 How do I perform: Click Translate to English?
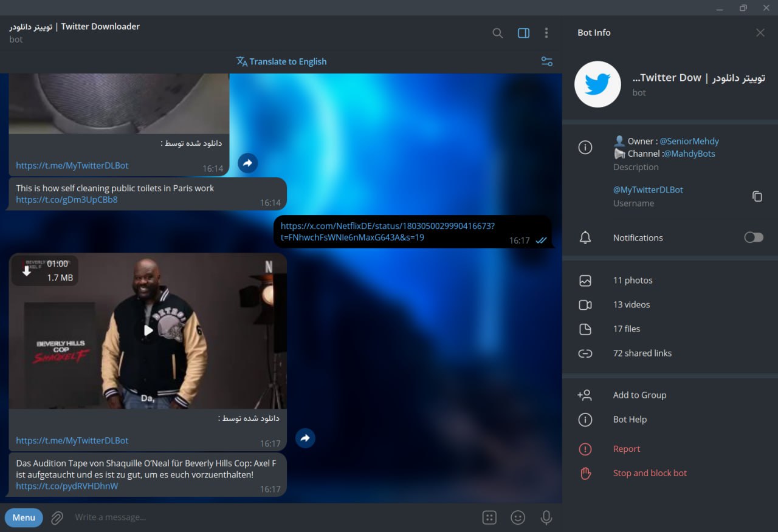(281, 61)
